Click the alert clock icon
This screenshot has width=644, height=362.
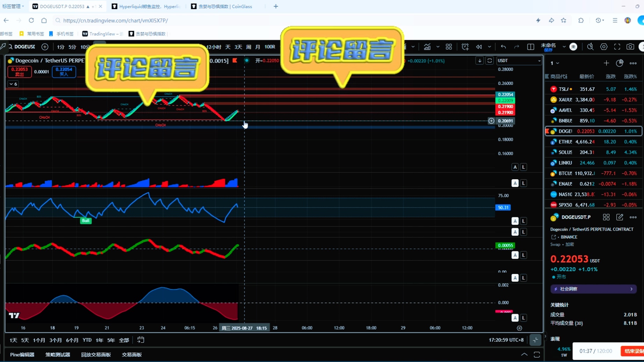coord(465,47)
